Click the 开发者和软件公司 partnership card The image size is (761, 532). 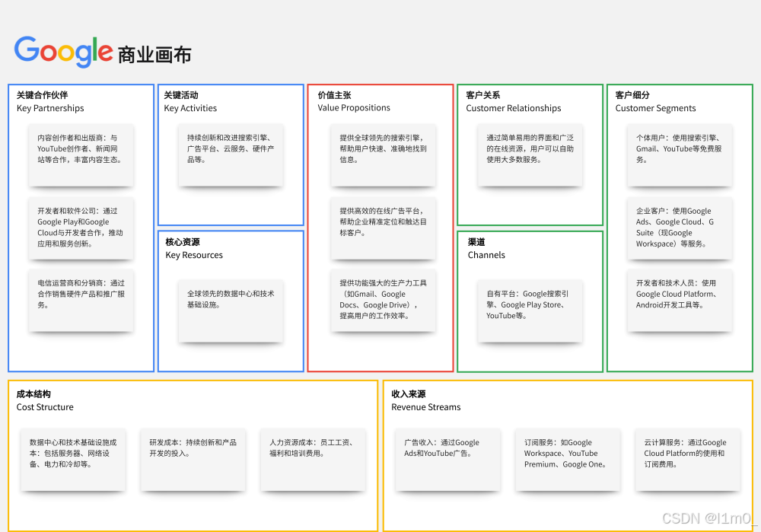(x=81, y=228)
